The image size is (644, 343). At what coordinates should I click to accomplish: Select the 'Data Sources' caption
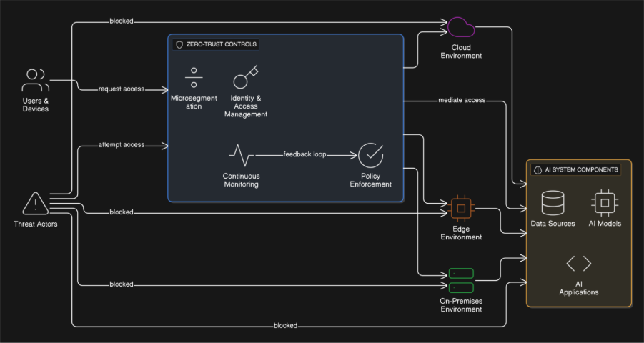553,224
